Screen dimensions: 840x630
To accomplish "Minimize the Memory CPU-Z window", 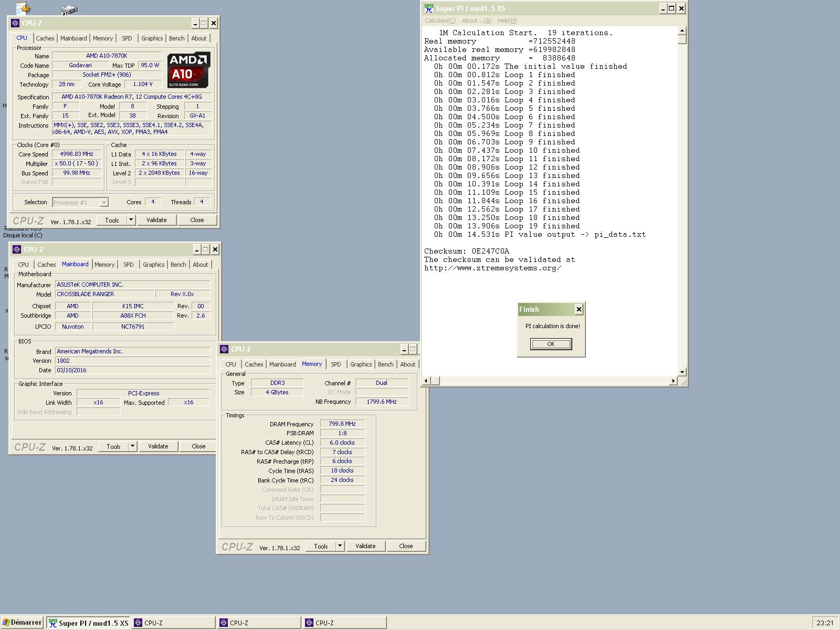I will click(404, 349).
